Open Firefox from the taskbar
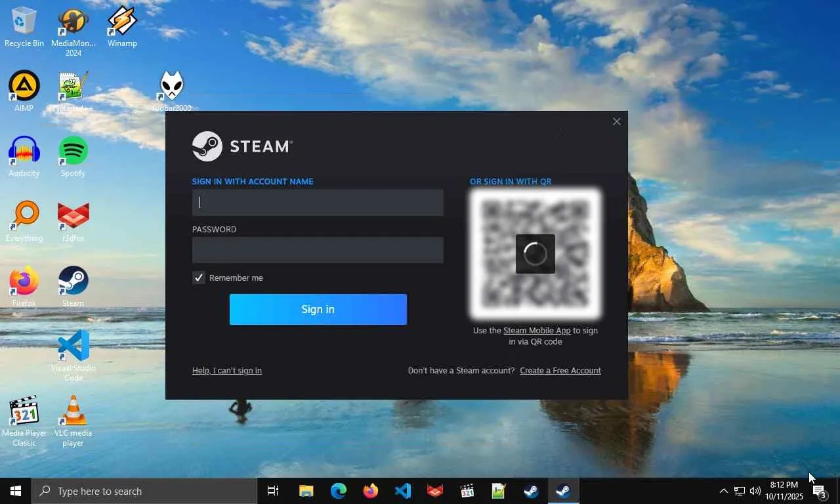Viewport: 840px width, 504px height. tap(371, 491)
